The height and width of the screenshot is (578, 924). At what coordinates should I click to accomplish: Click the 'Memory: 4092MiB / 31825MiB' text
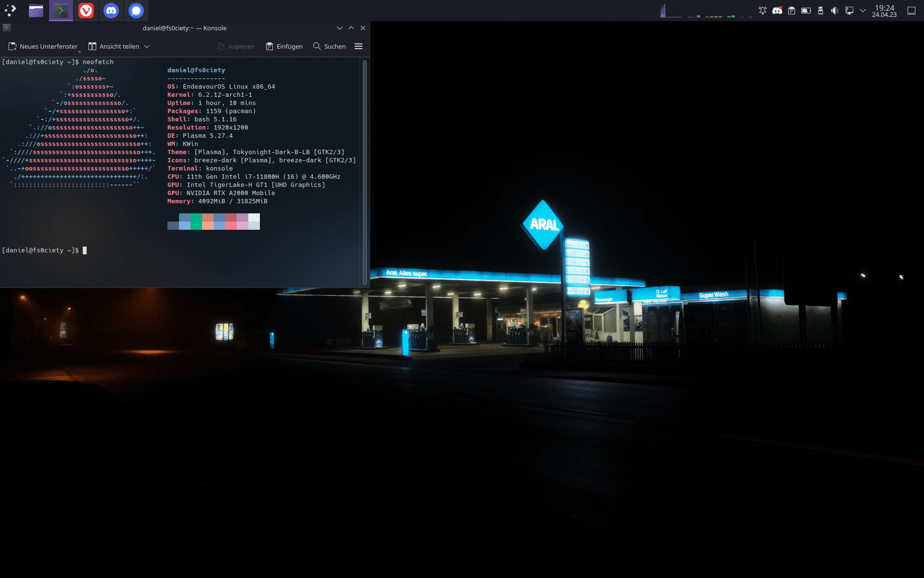(218, 201)
